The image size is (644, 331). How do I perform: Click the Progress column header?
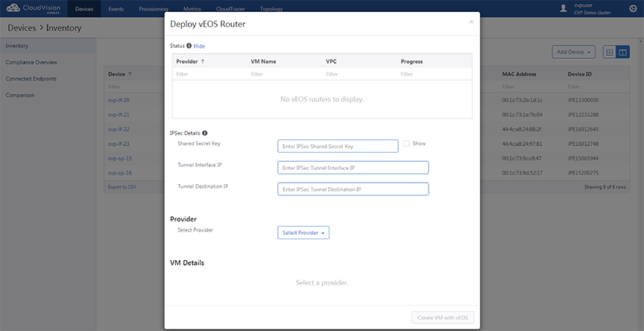pos(411,62)
